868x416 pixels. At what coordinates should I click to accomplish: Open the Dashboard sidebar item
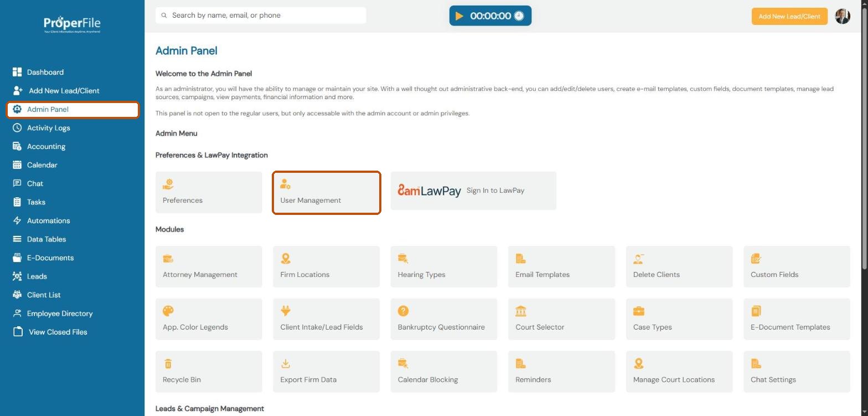pyautogui.click(x=73, y=72)
